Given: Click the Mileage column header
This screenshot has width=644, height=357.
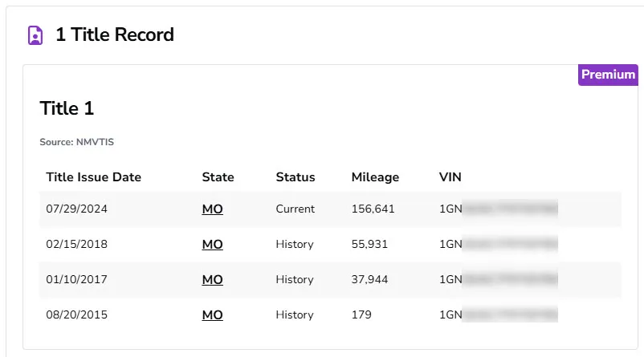Looking at the screenshot, I should [375, 176].
